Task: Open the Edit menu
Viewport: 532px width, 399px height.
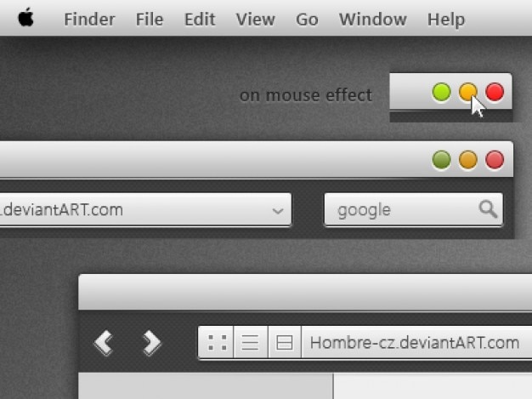Action: click(200, 19)
